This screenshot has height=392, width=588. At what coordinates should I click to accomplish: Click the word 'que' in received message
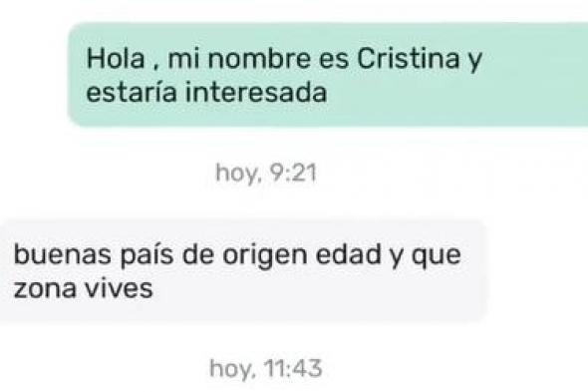coord(437,256)
